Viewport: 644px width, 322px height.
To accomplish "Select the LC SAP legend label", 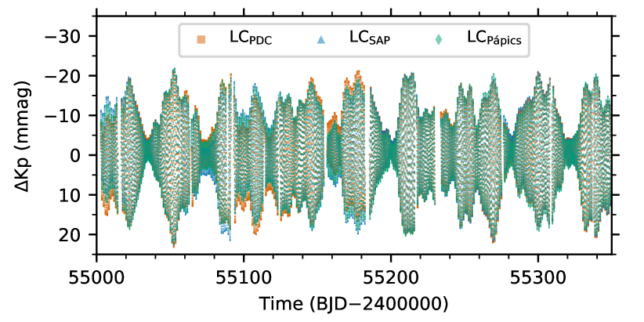I will 370,38.
